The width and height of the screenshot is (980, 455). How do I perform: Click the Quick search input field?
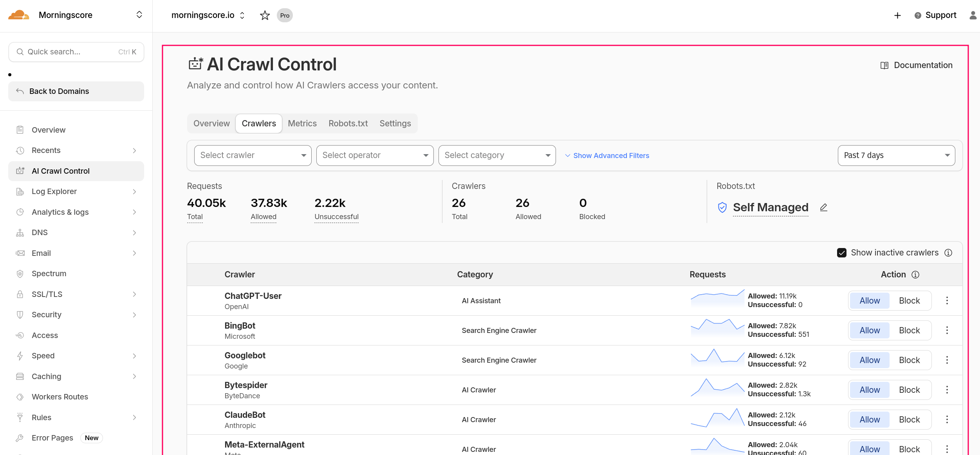click(x=76, y=52)
